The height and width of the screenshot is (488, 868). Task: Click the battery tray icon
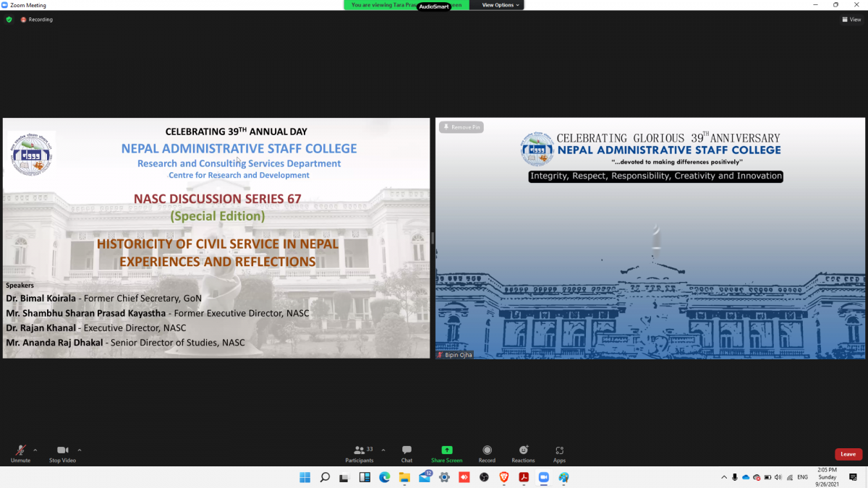767,477
